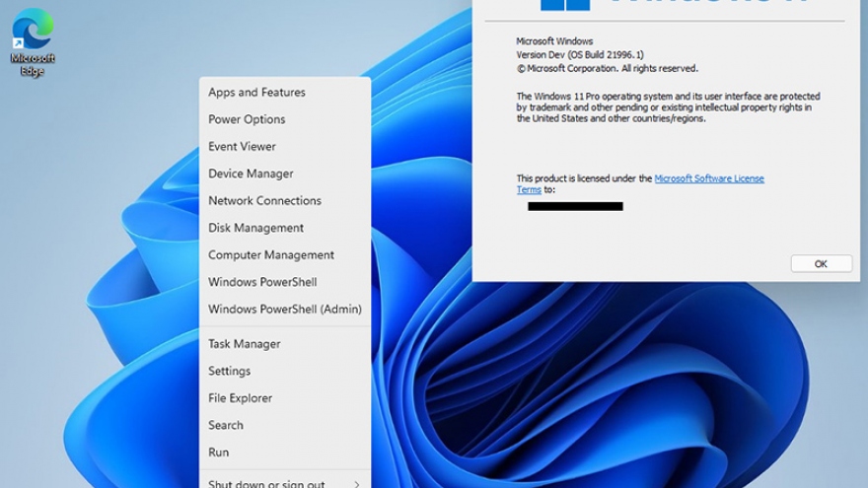Open Device Manager entry
This screenshot has height=488, width=868.
(x=251, y=174)
